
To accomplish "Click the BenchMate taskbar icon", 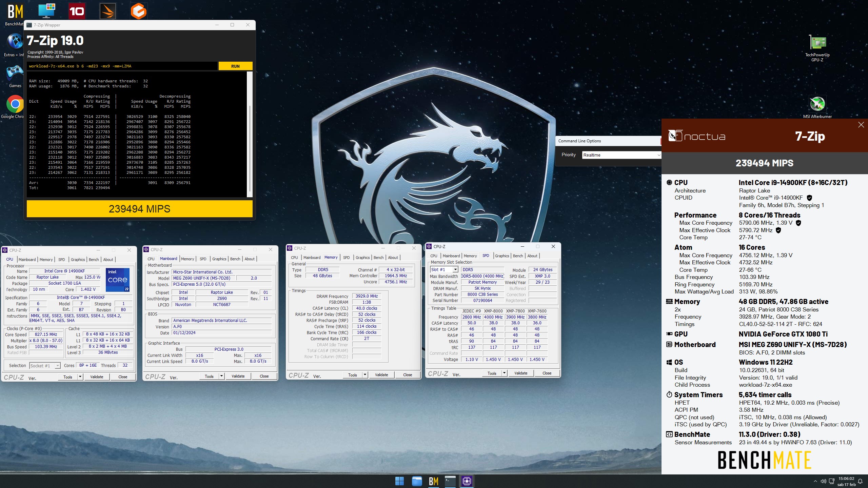I will point(434,481).
